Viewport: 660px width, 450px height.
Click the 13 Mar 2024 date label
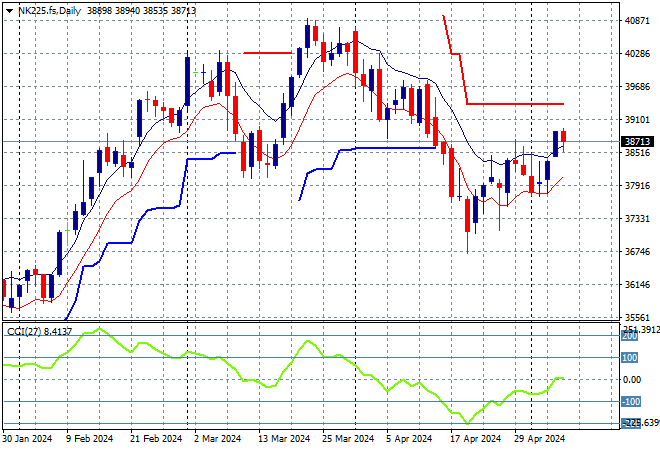click(x=284, y=439)
